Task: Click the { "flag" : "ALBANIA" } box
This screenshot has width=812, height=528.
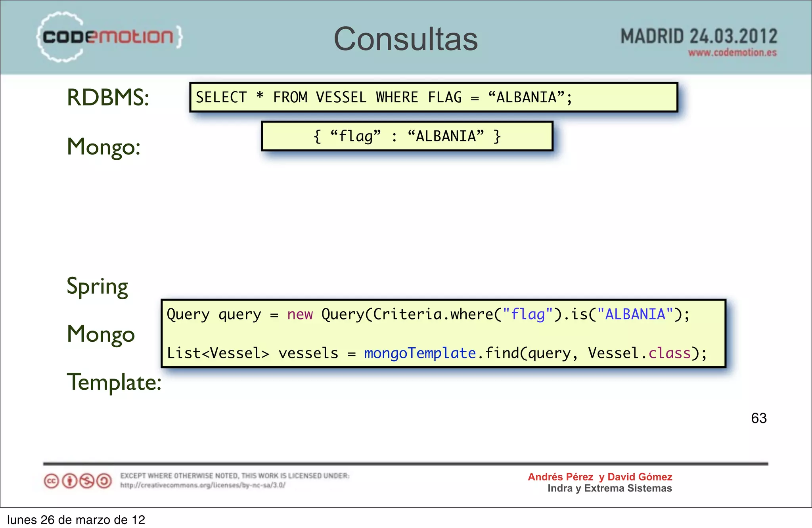Action: coord(407,136)
